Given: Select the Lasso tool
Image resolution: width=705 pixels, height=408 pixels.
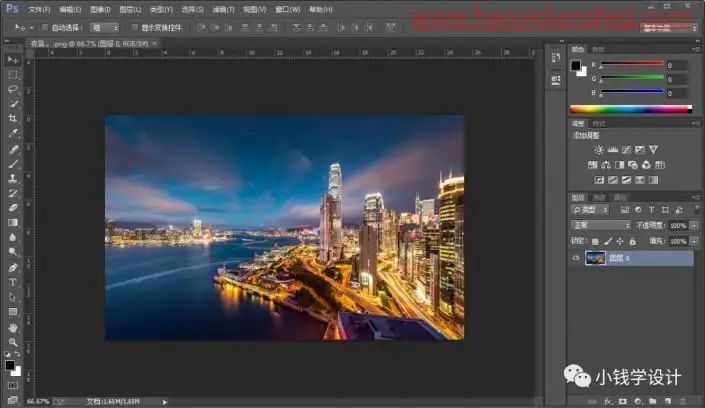Looking at the screenshot, I should (x=13, y=89).
